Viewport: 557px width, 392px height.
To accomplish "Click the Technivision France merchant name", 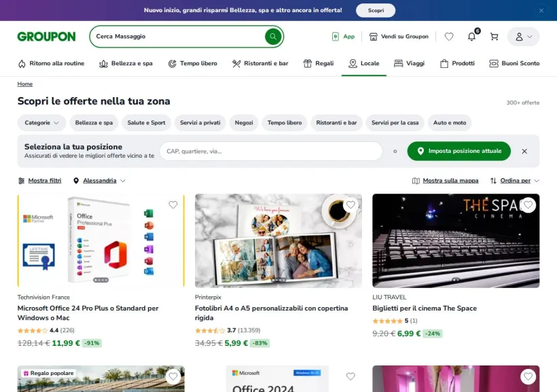I will (43, 298).
